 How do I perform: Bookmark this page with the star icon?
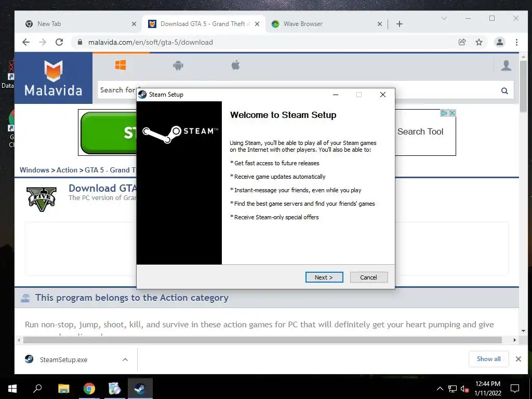click(478, 42)
